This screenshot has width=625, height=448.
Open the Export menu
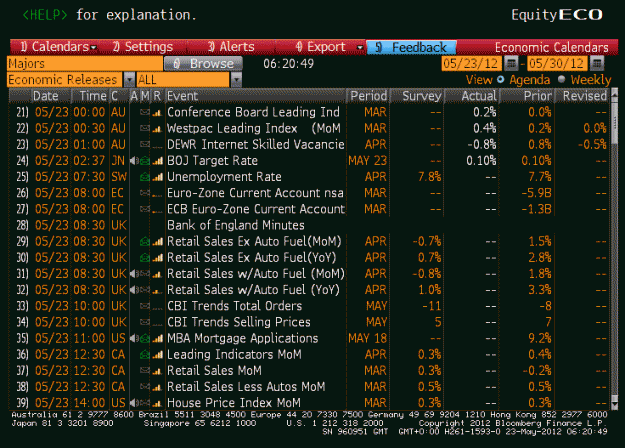pos(320,47)
